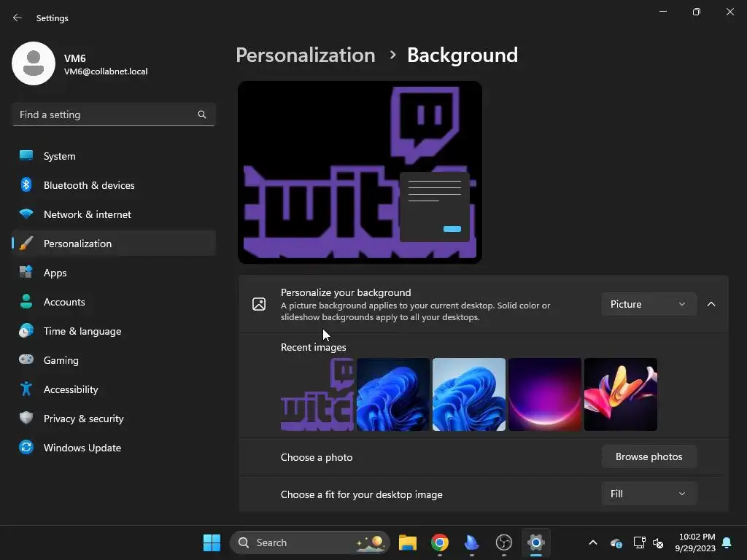Click the Recent images heading

314,347
